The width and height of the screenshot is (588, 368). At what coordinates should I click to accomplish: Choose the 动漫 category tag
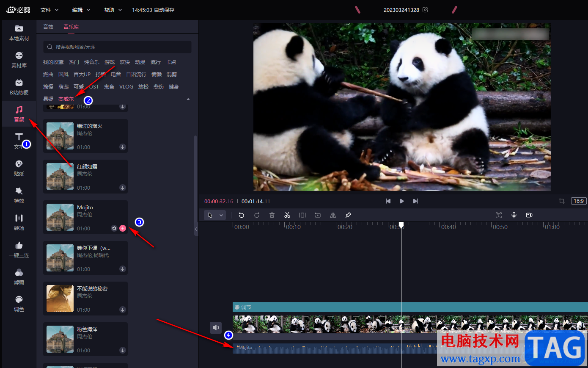140,62
